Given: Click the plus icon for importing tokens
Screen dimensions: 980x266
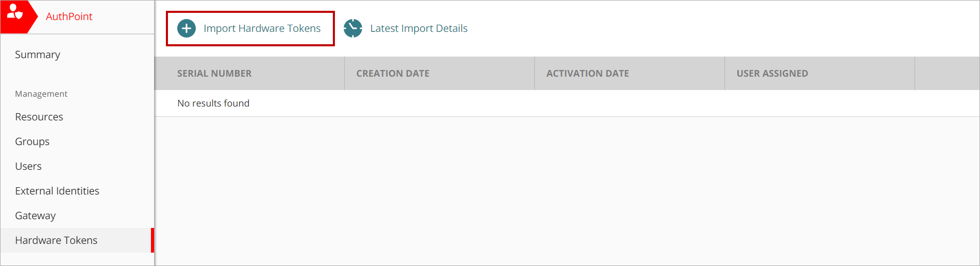Looking at the screenshot, I should [x=187, y=28].
